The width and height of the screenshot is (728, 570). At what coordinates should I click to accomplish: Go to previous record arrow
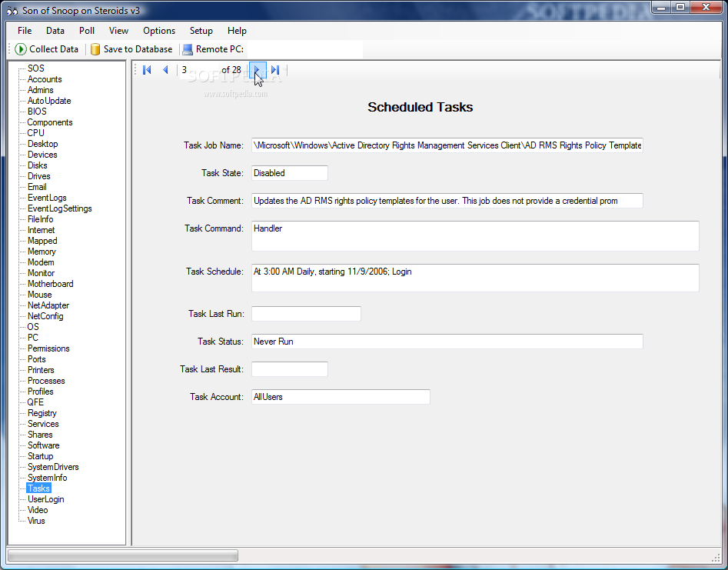pos(165,70)
